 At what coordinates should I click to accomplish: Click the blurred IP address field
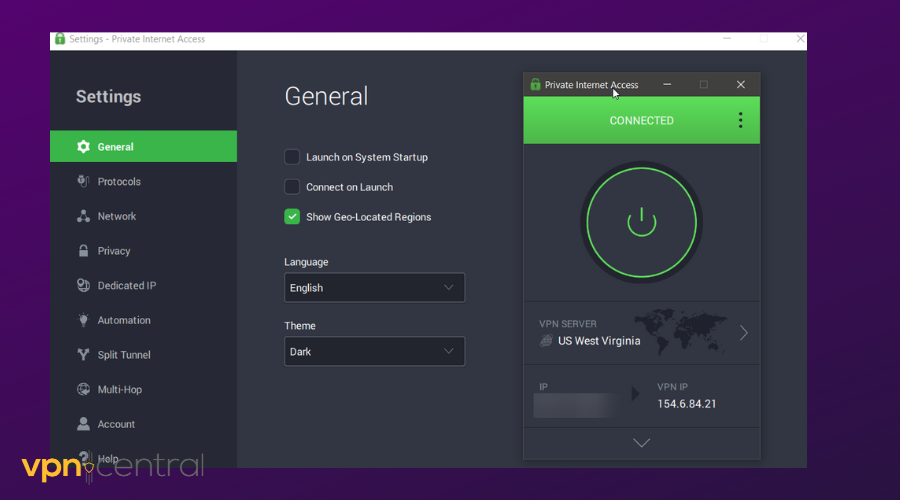pyautogui.click(x=577, y=405)
